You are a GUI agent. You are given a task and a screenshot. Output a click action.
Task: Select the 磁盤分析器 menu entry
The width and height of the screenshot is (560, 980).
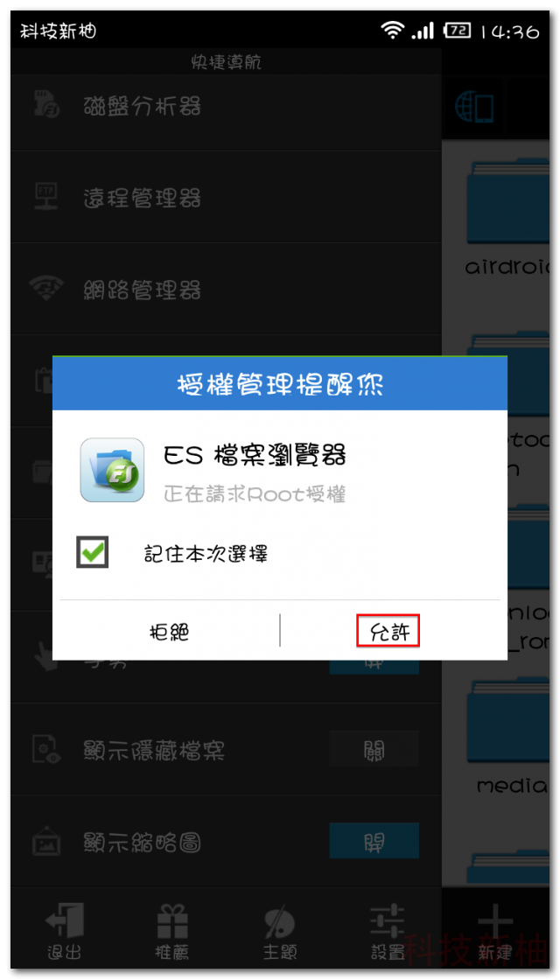point(226,105)
